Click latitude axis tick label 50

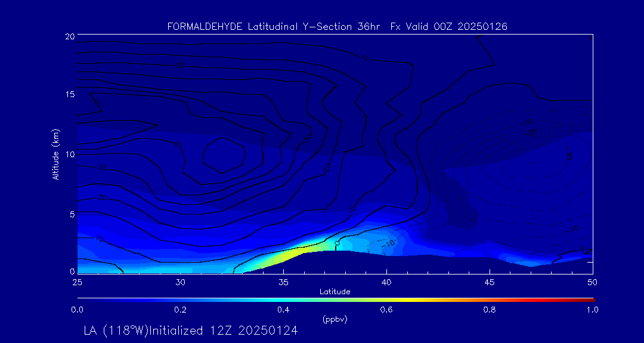(x=593, y=282)
